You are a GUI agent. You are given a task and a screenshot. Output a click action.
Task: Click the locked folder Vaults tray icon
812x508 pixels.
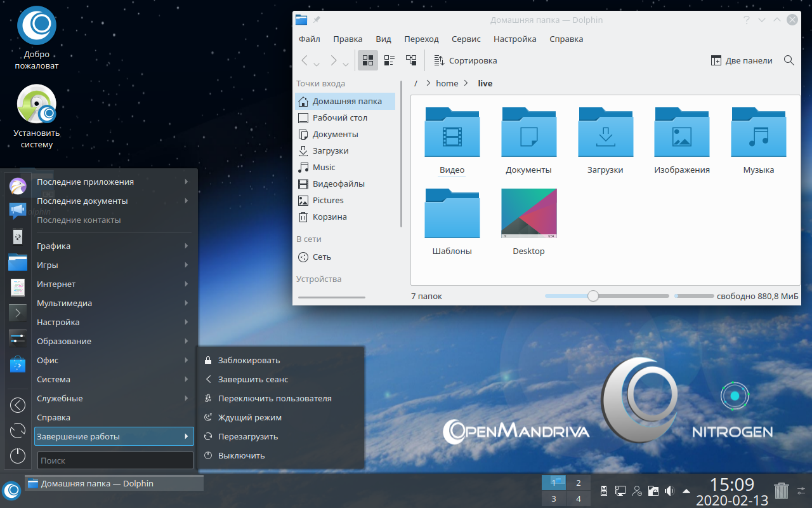click(x=653, y=491)
